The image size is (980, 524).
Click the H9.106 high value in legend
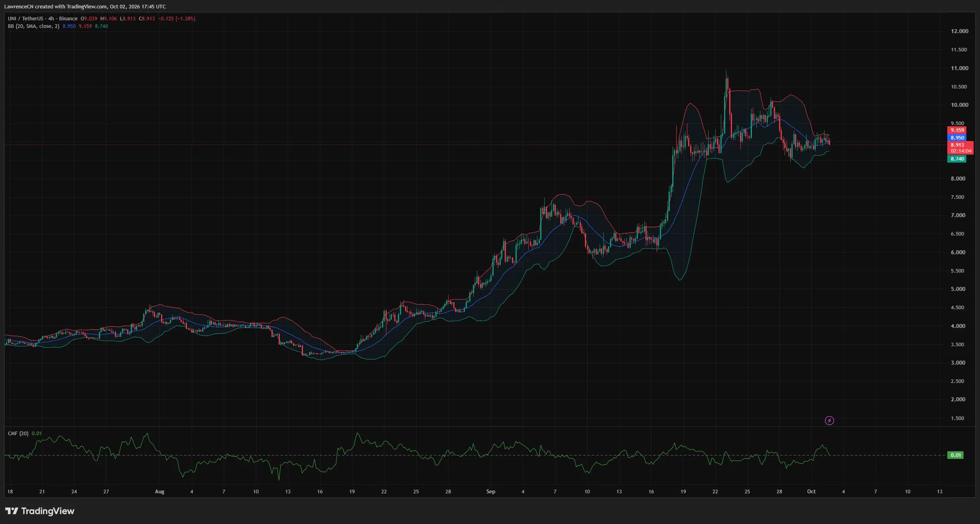pyautogui.click(x=108, y=19)
